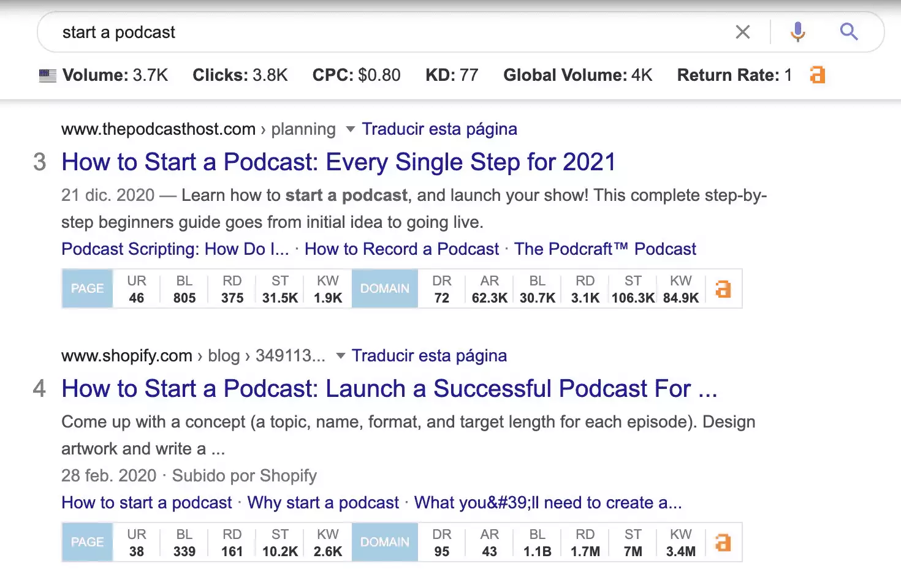
Task: Visit the 'How to Record a Podcast' sitelink
Action: click(x=401, y=249)
